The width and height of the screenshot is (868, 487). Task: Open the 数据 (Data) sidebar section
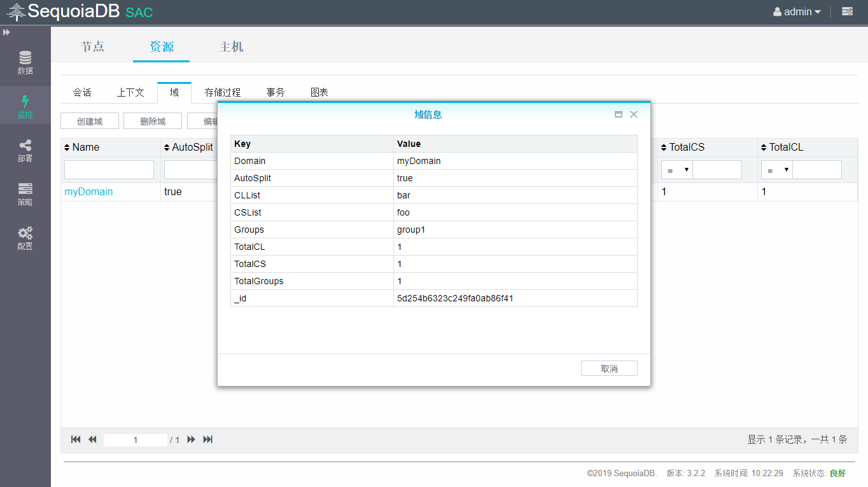coord(25,63)
